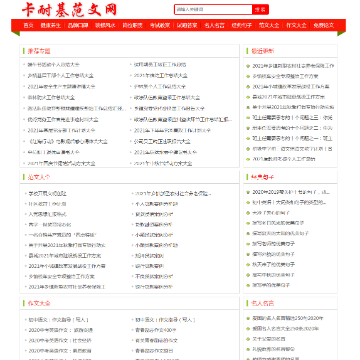Open the 有关青春励志的作文 link

pyautogui.click(x=156, y=341)
